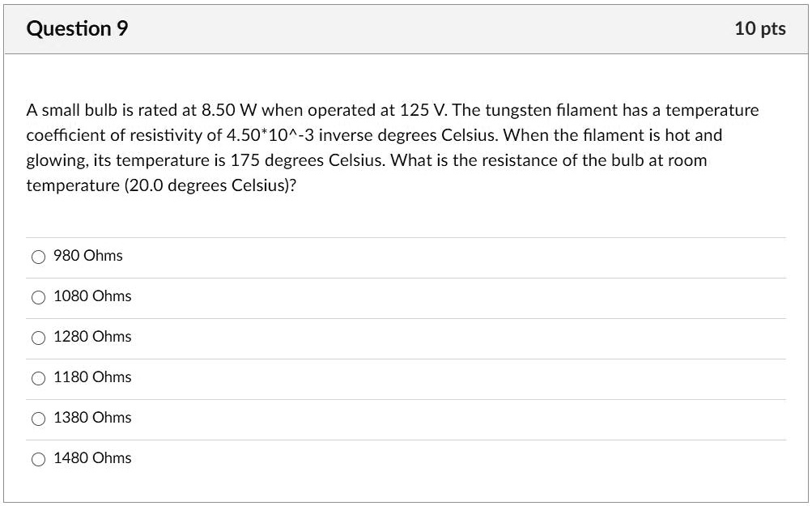Viewport: 812px width, 506px height.
Task: Select the 1180 Ohms radio button
Action: (37, 377)
